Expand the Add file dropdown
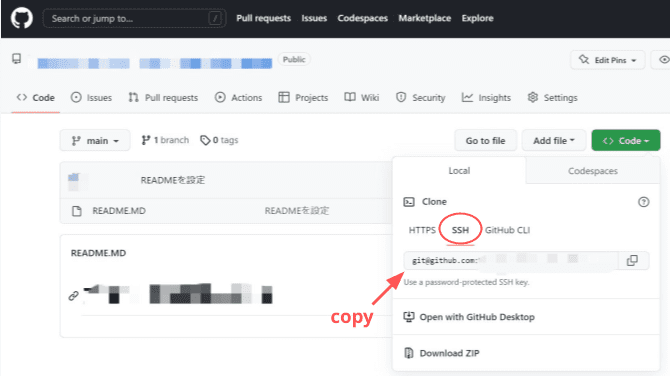 coord(554,141)
